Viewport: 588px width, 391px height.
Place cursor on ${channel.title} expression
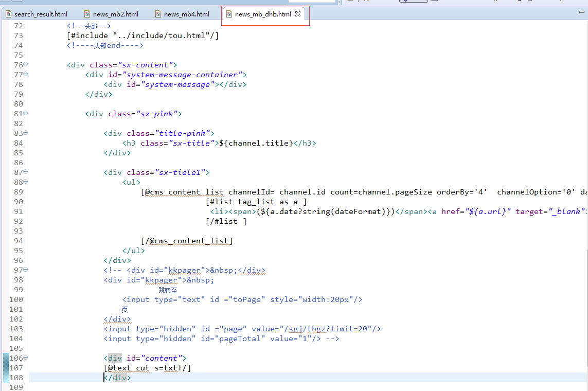[256, 143]
